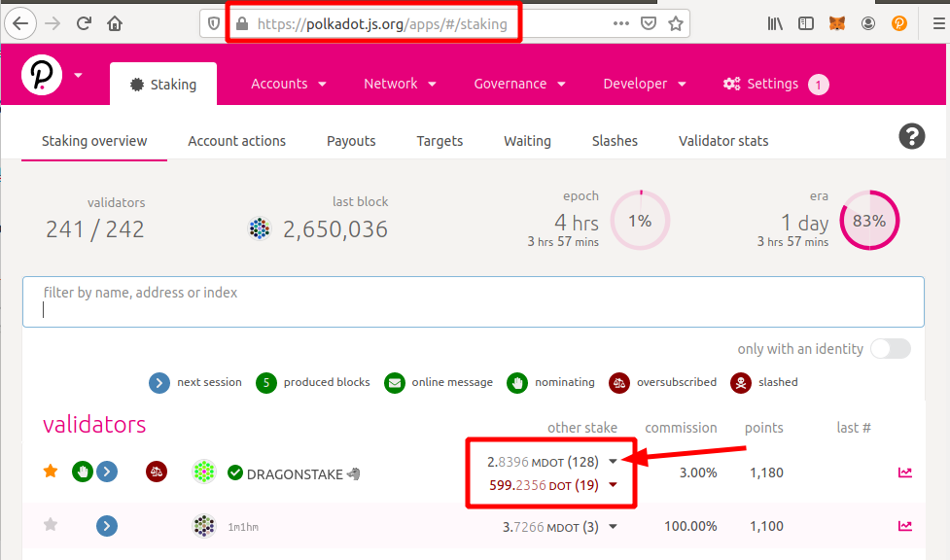Open the Targets tab
This screenshot has width=950, height=560.
tap(440, 141)
